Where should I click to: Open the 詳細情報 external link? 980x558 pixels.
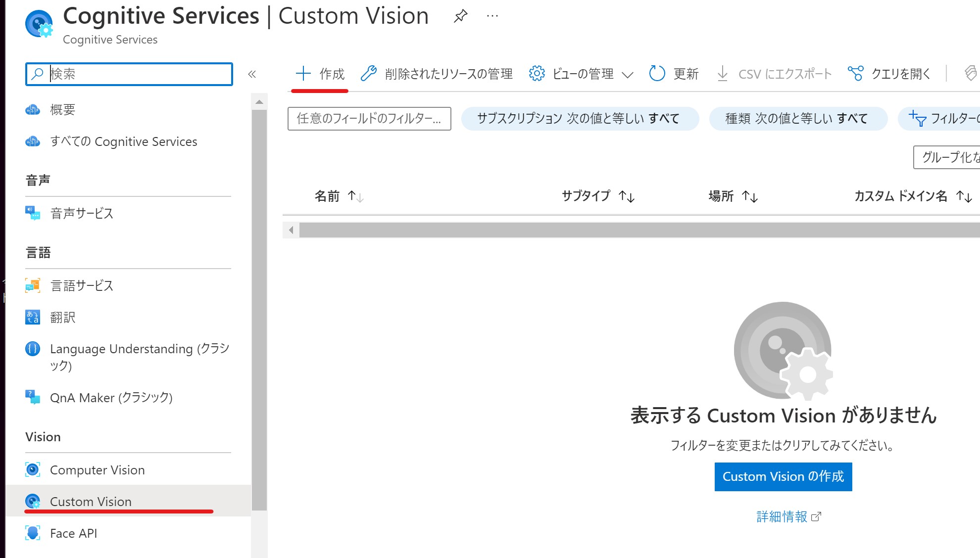[788, 517]
